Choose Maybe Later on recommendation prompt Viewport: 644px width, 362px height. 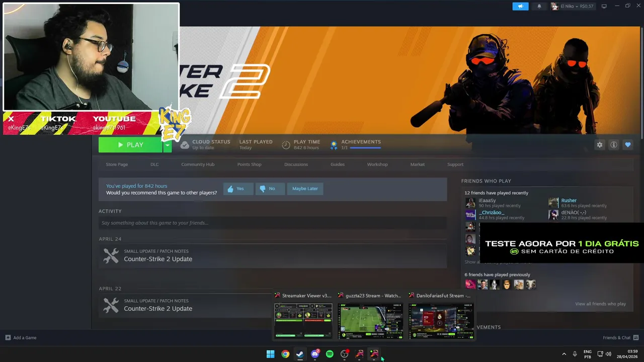305,189
